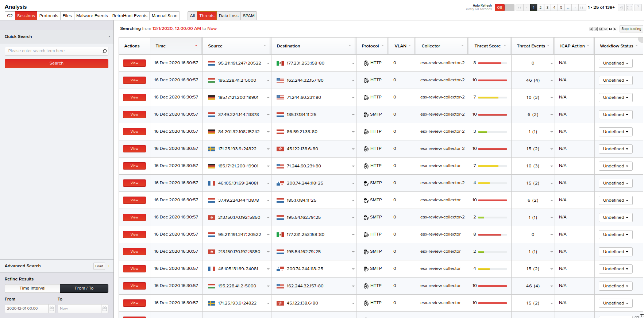Click threat score bar for 95.211.191.247 first row

492,63
